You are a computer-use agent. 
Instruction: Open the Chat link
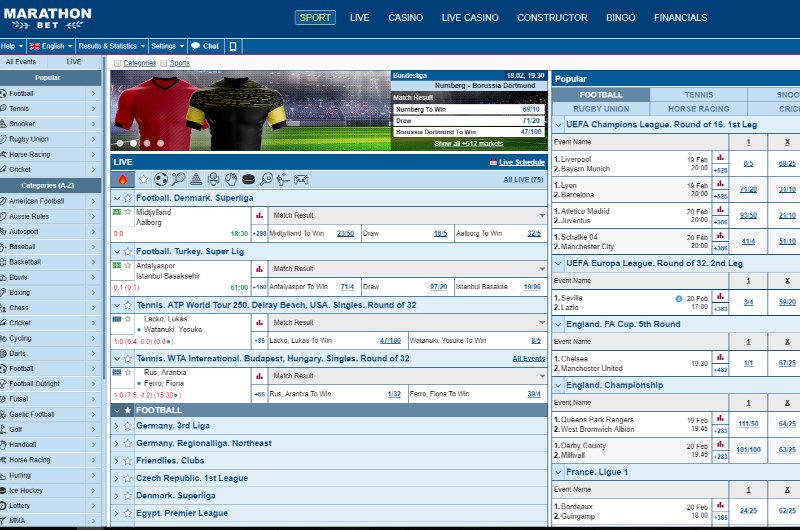point(205,46)
